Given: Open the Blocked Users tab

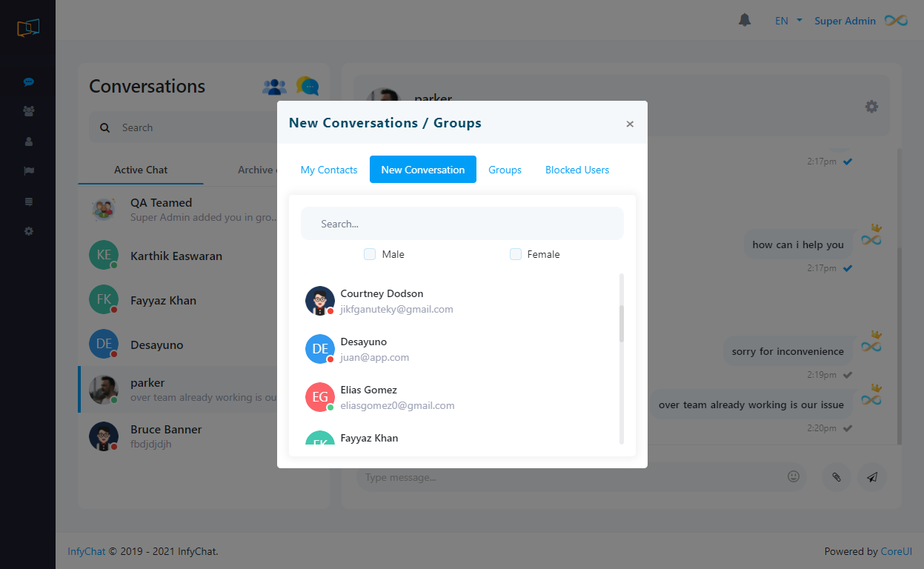Looking at the screenshot, I should click(x=577, y=170).
